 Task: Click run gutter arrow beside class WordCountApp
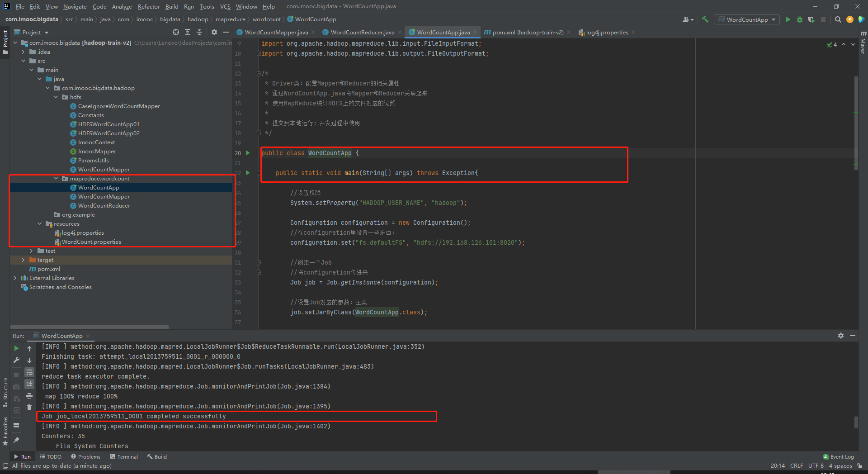tap(248, 153)
